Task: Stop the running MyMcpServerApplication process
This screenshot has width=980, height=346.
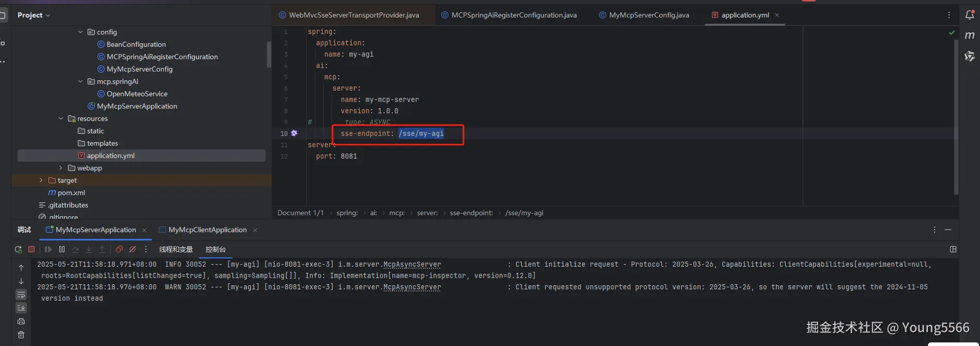Action: (x=31, y=249)
